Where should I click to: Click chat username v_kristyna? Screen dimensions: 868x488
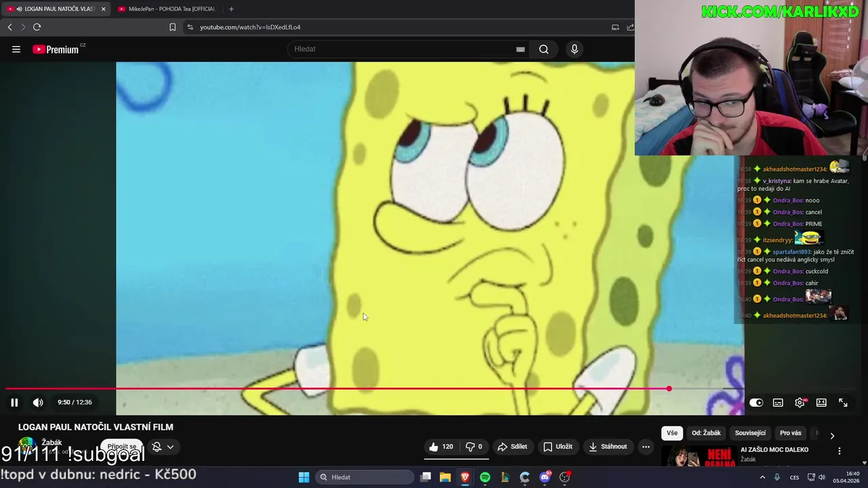click(776, 181)
